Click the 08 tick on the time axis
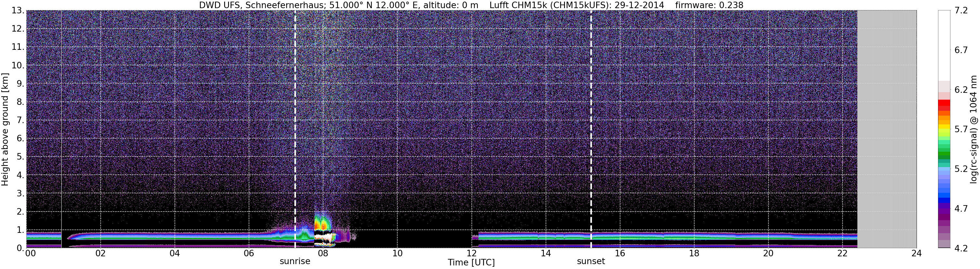Screen dimensions: 980x269 pos(323,253)
